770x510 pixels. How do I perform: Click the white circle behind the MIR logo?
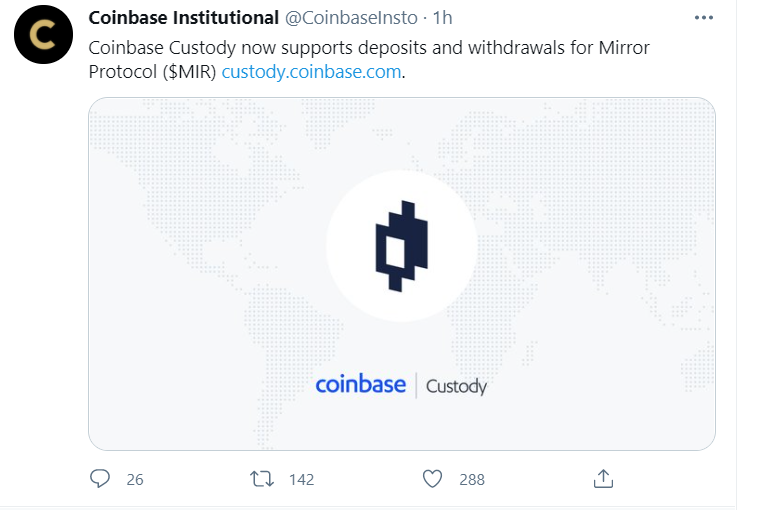click(402, 246)
